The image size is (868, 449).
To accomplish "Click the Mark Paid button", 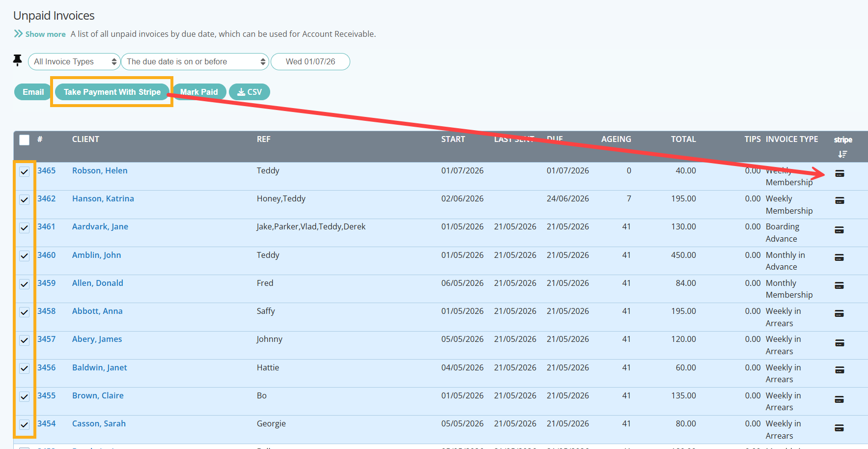I will coord(199,92).
